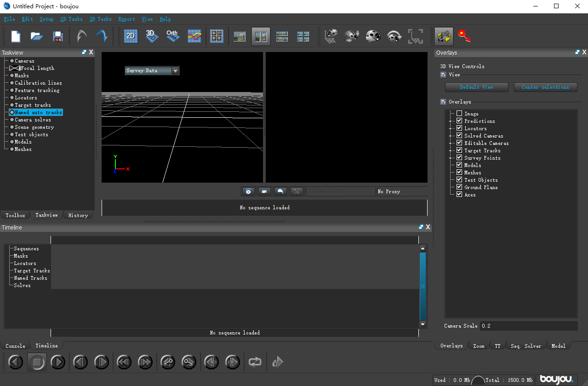
Task: Click the Default View button
Action: point(476,87)
